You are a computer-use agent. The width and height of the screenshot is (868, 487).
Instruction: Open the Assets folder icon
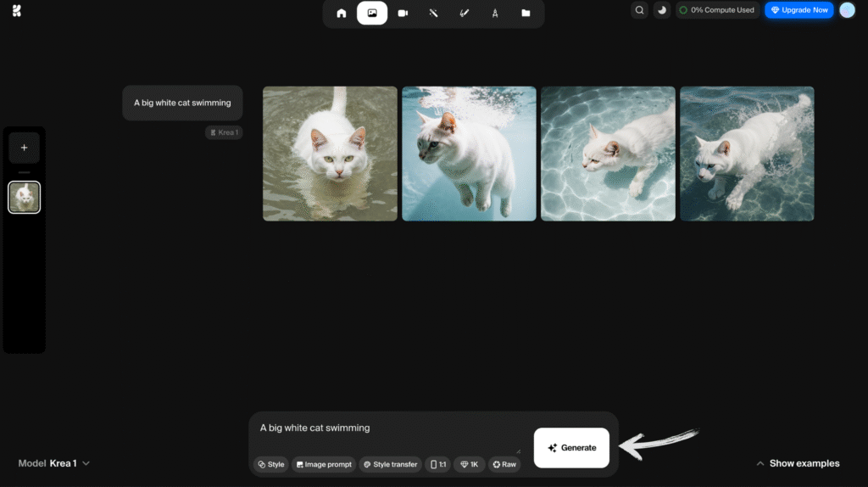(x=526, y=14)
